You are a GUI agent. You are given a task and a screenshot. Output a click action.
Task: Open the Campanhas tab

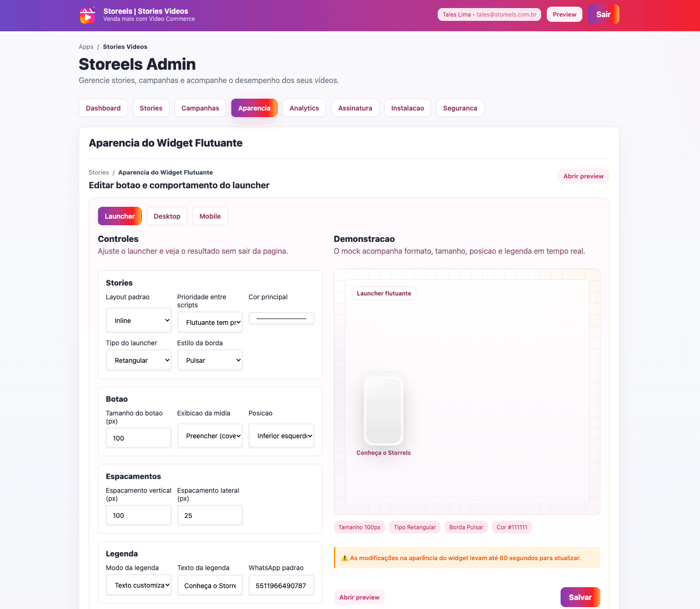click(200, 108)
